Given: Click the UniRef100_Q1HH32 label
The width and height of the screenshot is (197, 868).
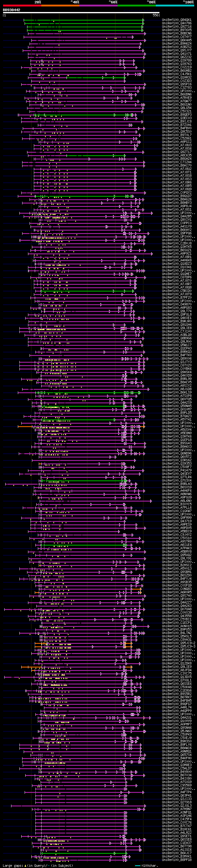Looking at the screenshot, I should click(177, 78).
